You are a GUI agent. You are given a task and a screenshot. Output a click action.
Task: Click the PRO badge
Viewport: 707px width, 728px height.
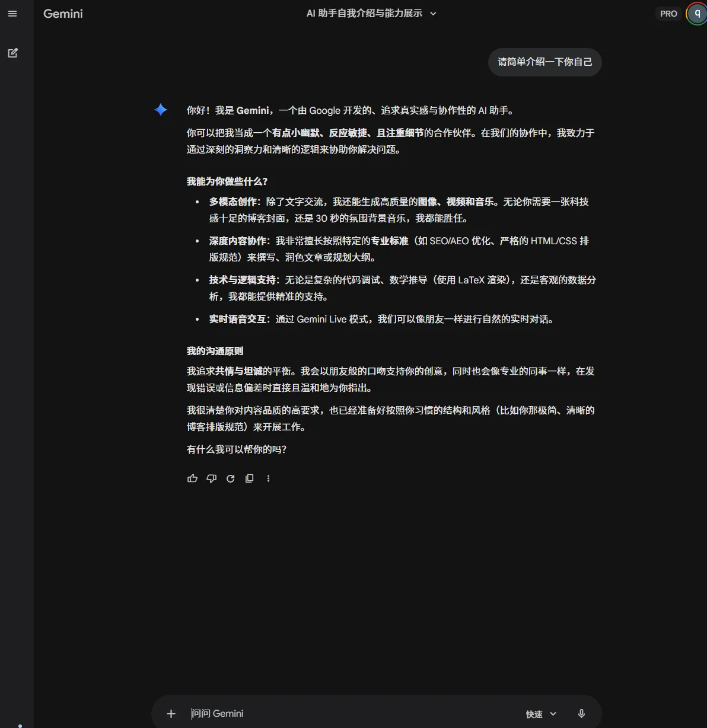[x=668, y=13]
